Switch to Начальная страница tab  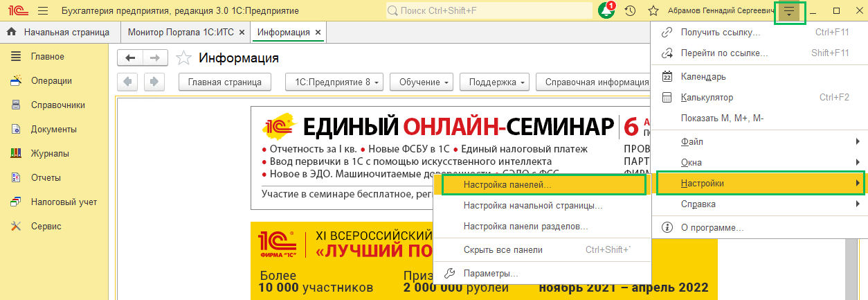click(x=60, y=33)
